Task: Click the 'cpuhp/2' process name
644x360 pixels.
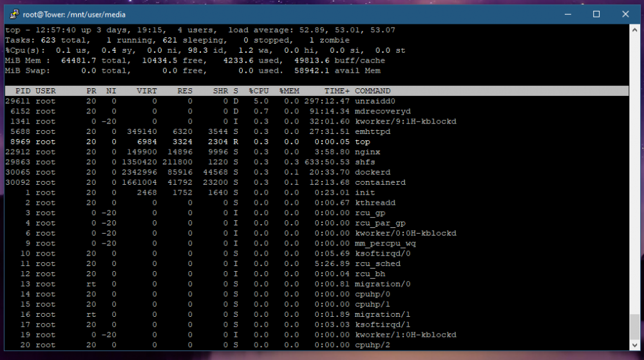Action: pyautogui.click(x=372, y=345)
